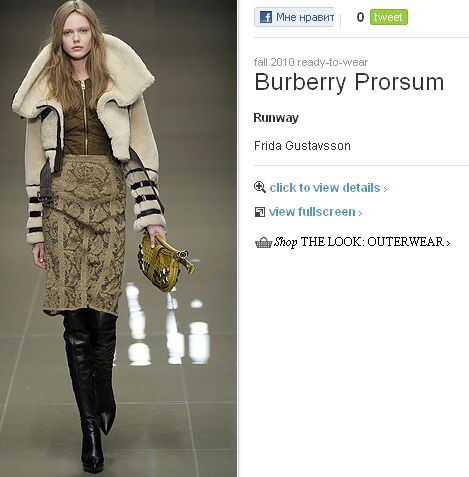This screenshot has width=469, height=477.
Task: Click the magnifying glass zoom icon
Action: (x=260, y=187)
